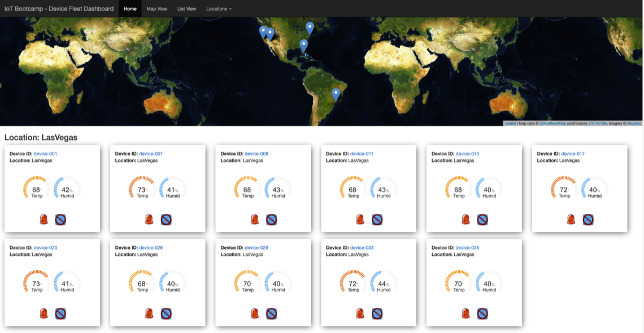Viewport: 644px width, 333px height.
Task: Click the blue prohibited icon for device-015
Action: point(482,220)
